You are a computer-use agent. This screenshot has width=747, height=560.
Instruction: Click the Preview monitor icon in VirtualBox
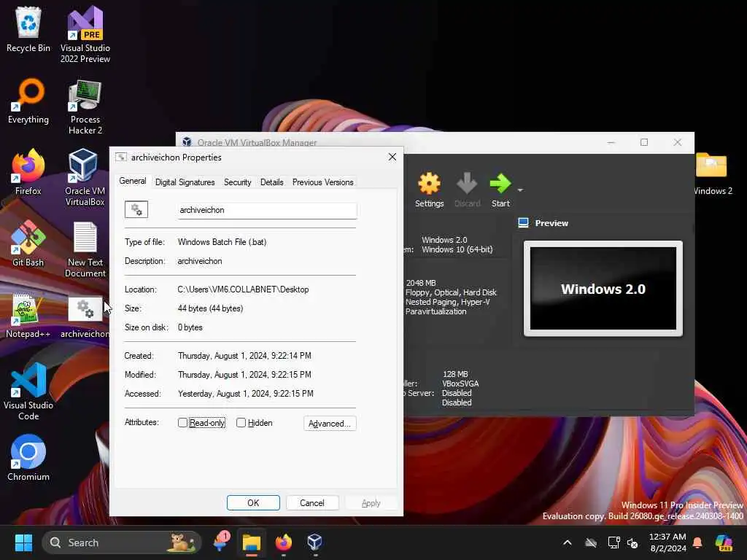(523, 223)
